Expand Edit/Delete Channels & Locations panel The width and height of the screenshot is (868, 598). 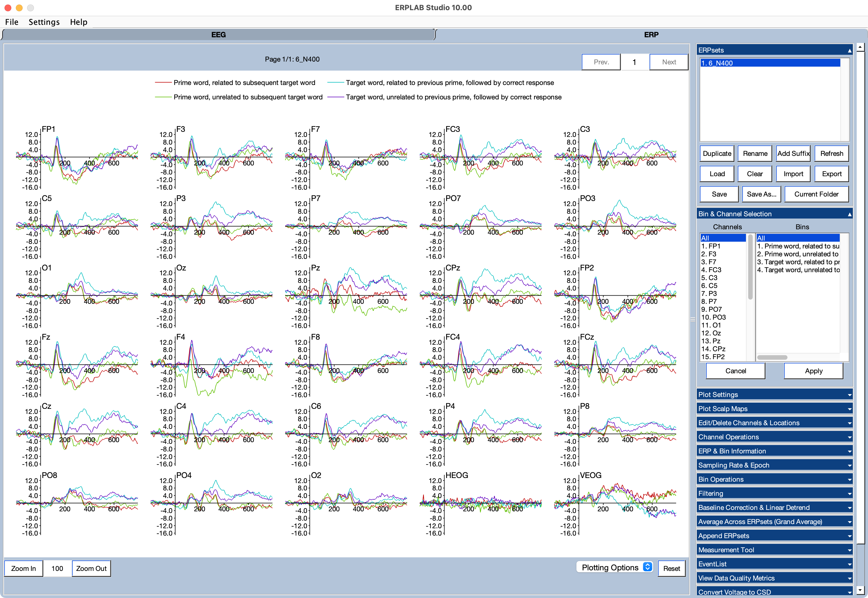pos(775,423)
